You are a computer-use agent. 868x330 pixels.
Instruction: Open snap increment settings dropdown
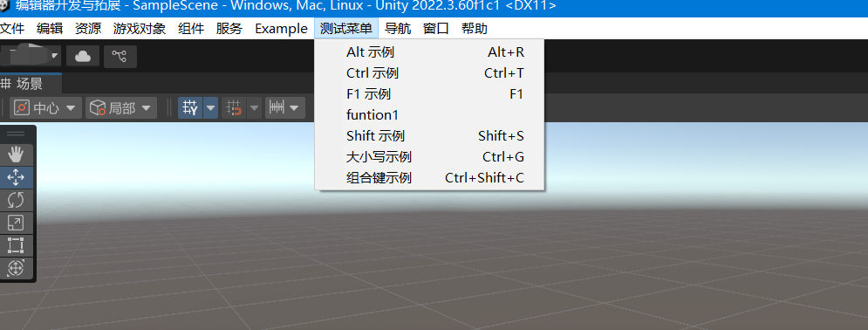(284, 108)
